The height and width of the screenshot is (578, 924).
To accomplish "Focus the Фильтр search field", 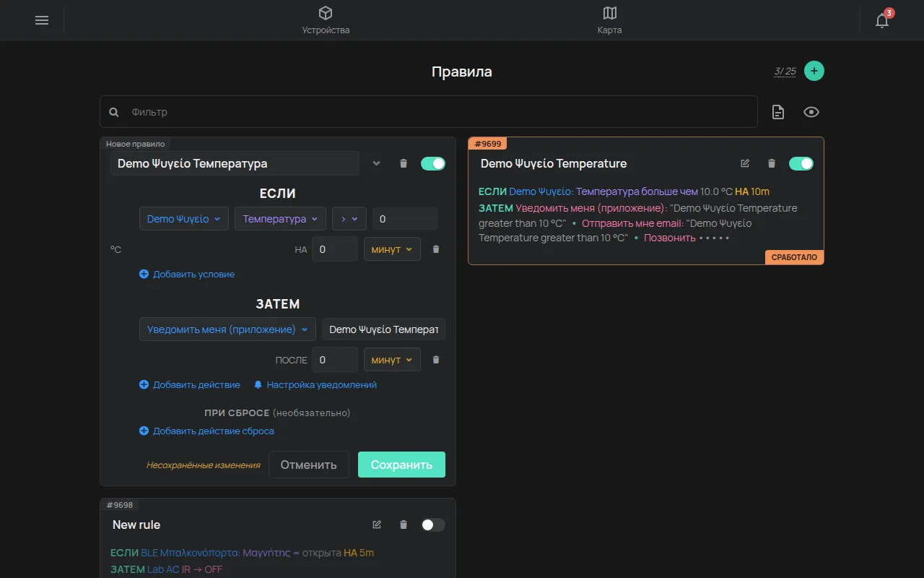I will (x=429, y=112).
